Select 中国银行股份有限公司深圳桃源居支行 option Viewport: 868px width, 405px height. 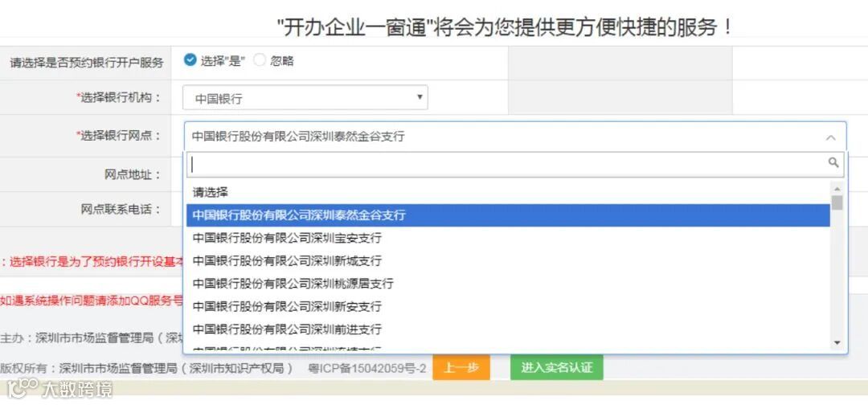[508, 284]
